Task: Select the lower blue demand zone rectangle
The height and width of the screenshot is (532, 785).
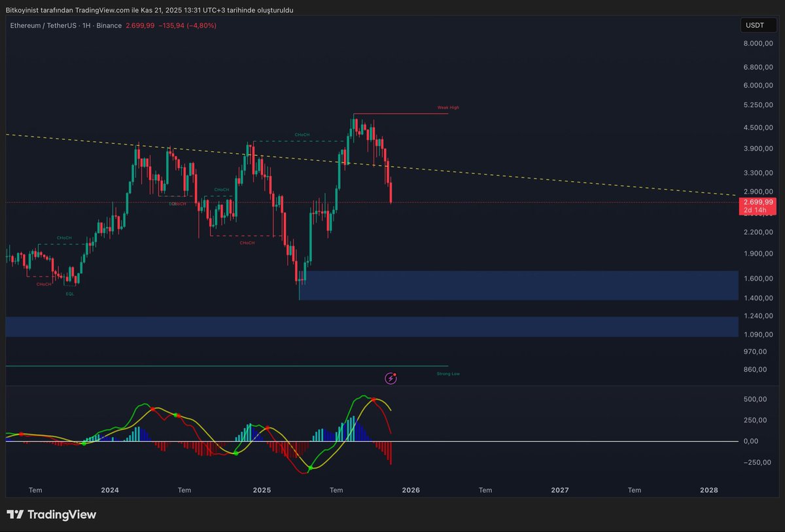Action: [x=372, y=327]
